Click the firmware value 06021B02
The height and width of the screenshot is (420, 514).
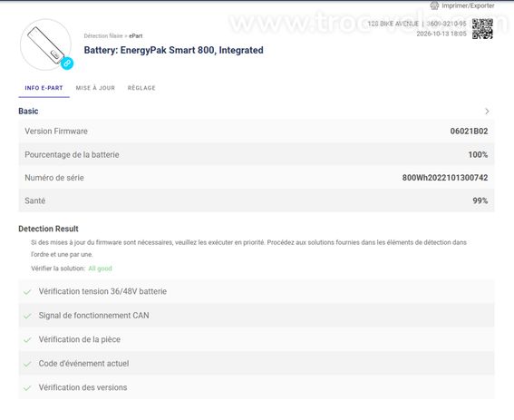pos(469,132)
